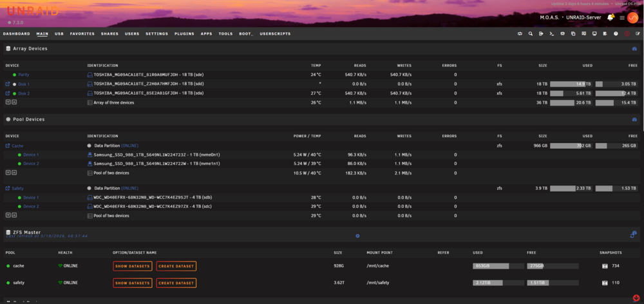This screenshot has width=644, height=304.
Task: Click the Cache Data Partition status circle
Action: pos(89,146)
